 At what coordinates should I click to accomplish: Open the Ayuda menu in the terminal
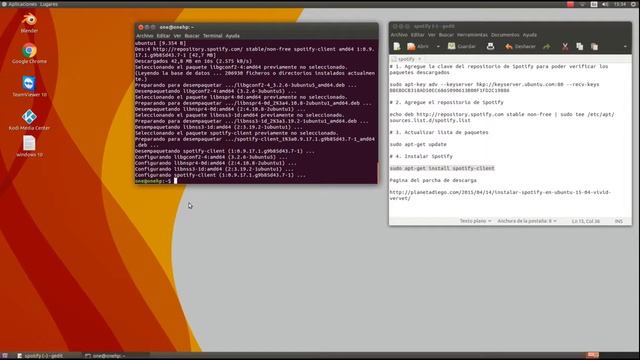233,36
